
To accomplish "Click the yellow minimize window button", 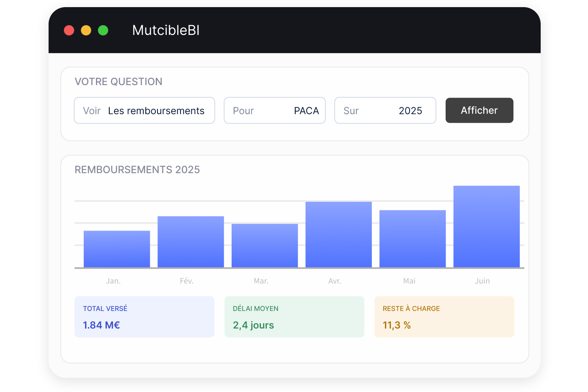I will [x=86, y=30].
